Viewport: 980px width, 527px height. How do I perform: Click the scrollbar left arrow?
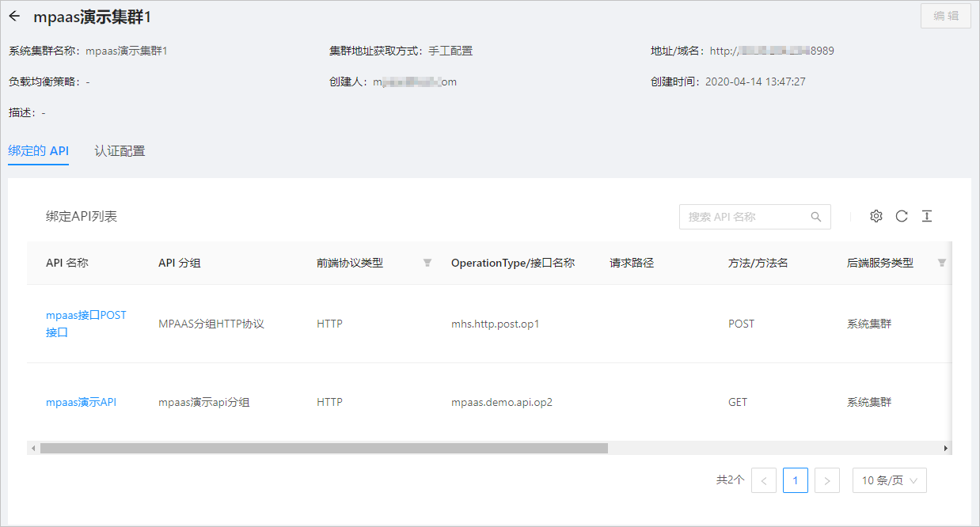(33, 448)
